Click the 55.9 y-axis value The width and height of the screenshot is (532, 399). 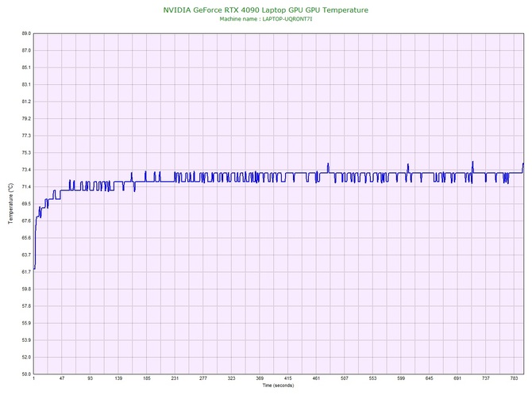point(26,323)
